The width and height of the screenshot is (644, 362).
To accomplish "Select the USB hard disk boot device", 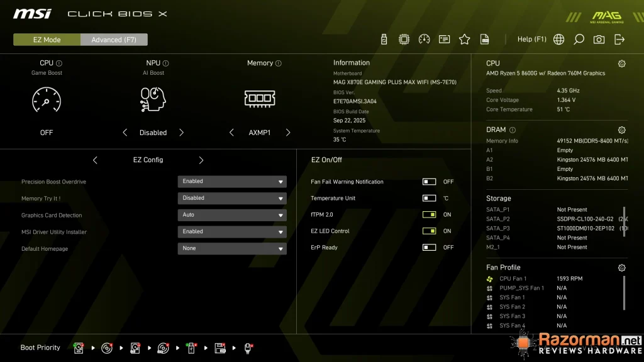I will point(135,348).
